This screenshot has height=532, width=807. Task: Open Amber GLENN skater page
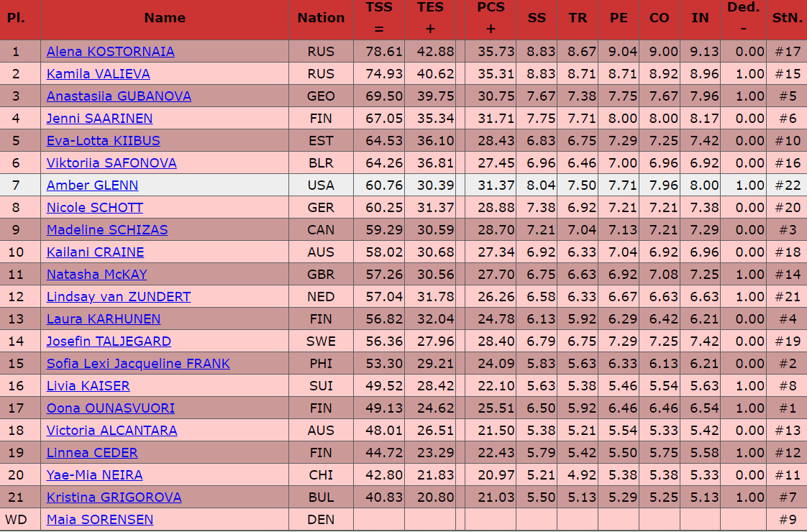(92, 185)
